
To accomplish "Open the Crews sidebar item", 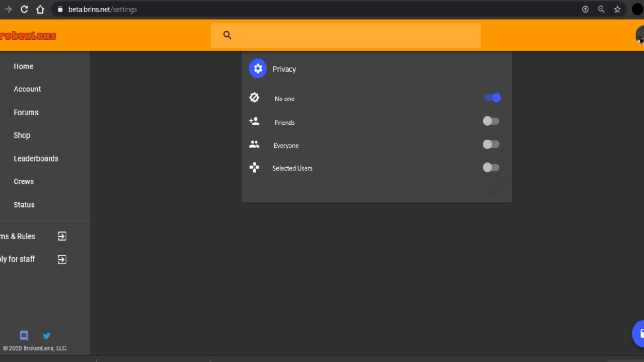I will point(24,181).
